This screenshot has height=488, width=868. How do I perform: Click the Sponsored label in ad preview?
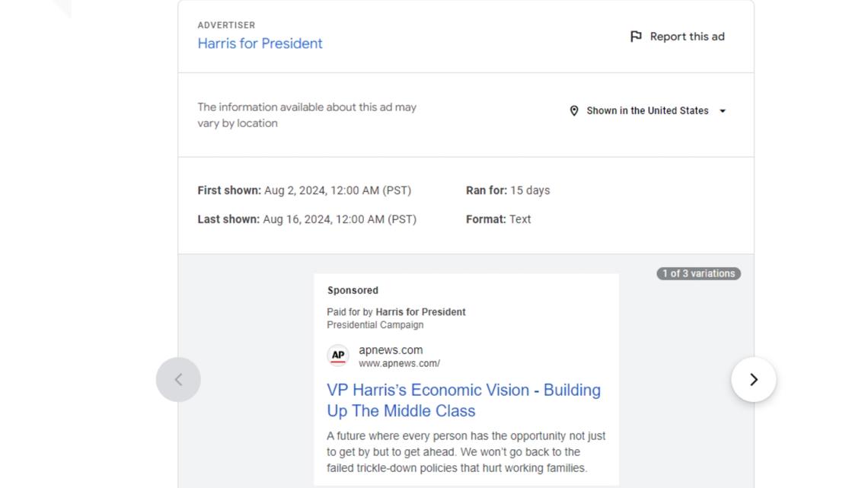[353, 291]
